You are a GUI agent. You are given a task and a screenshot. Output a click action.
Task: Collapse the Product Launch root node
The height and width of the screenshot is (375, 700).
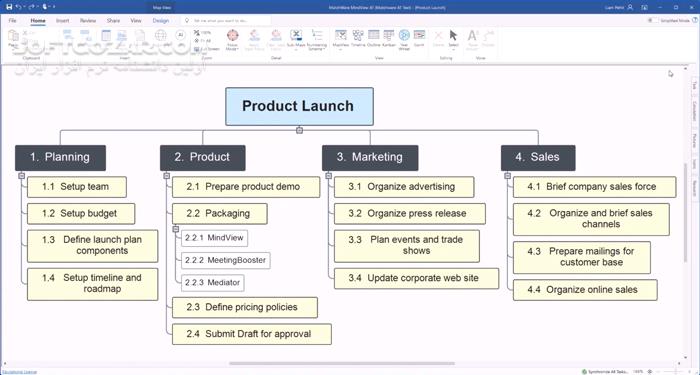(x=300, y=130)
